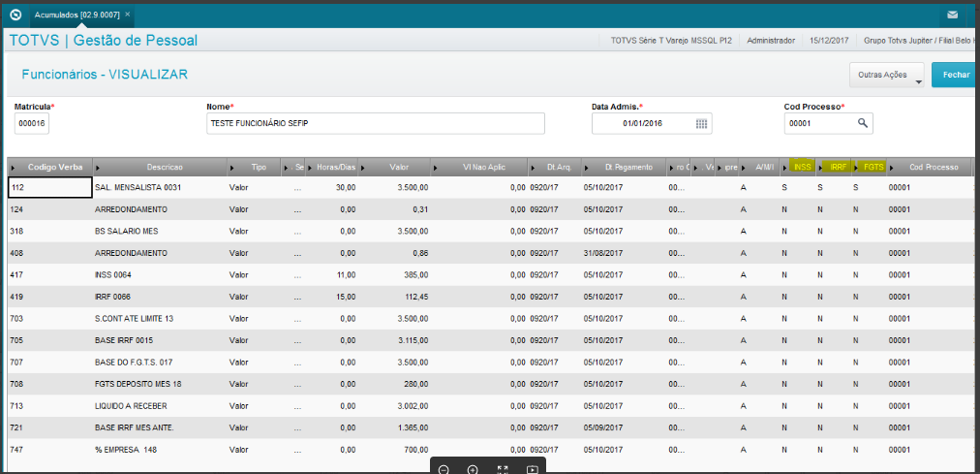Click the Vl Nao Aplic column header
Screen dimensions: 980x474
(478, 167)
